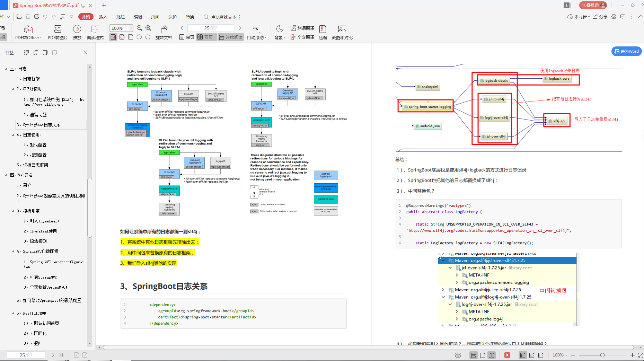This screenshot has height=361, width=644.
Task: Select bookmark 5、切换日志框架
Action: (32, 165)
